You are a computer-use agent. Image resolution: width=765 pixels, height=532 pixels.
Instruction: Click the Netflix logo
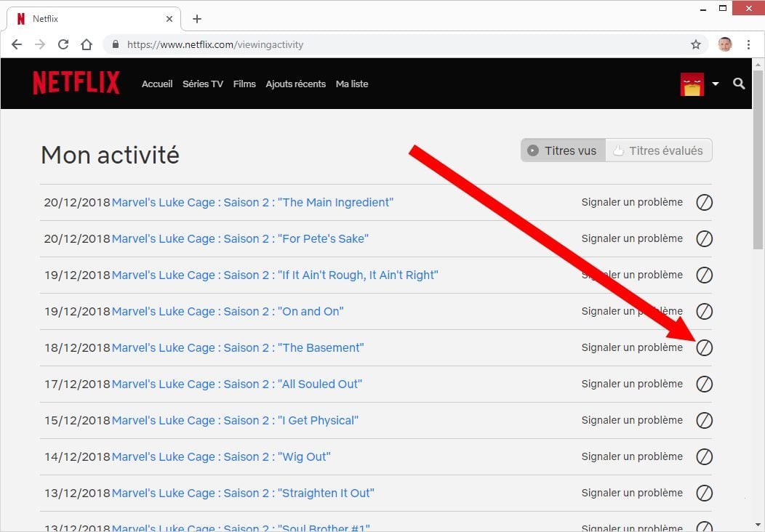point(76,82)
